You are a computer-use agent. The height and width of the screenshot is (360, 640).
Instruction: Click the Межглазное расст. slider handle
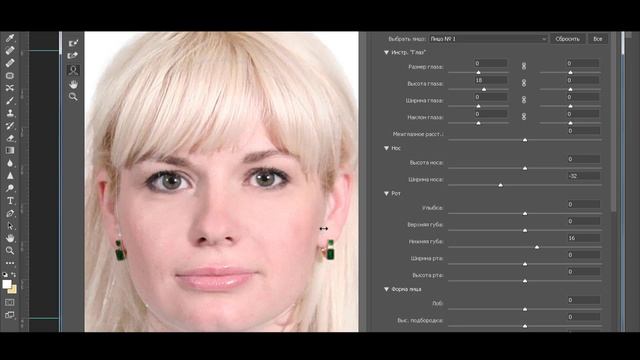pyautogui.click(x=525, y=140)
